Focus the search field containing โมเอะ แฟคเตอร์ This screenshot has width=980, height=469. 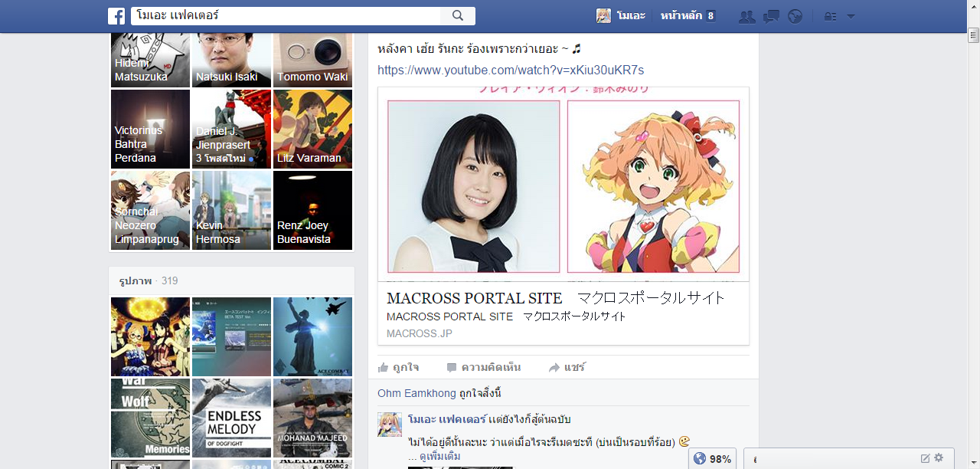tap(286, 16)
